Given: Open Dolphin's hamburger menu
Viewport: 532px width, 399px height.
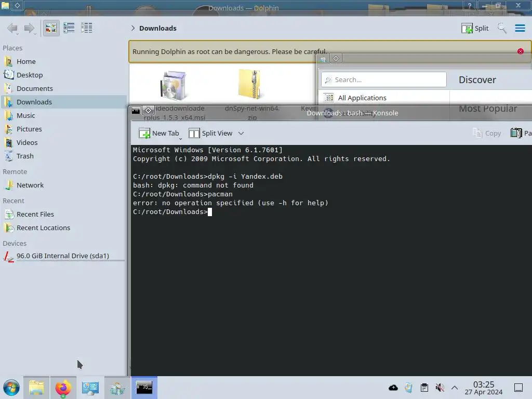Looking at the screenshot, I should pyautogui.click(x=520, y=28).
